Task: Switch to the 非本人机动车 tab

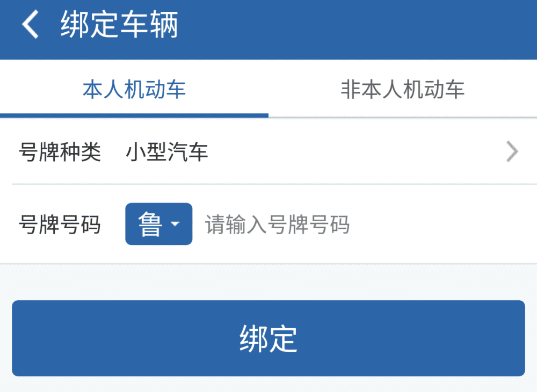Action: coord(402,89)
